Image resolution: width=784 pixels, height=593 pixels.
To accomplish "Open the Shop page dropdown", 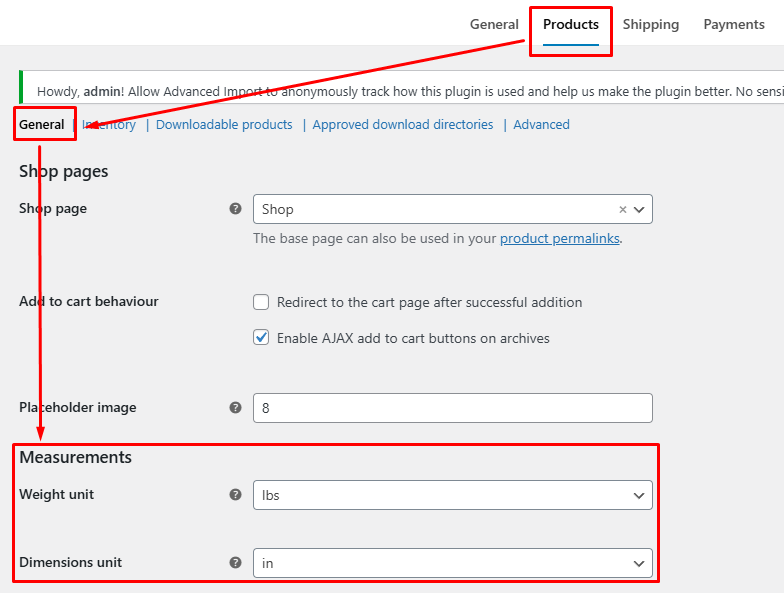I will 452,209.
